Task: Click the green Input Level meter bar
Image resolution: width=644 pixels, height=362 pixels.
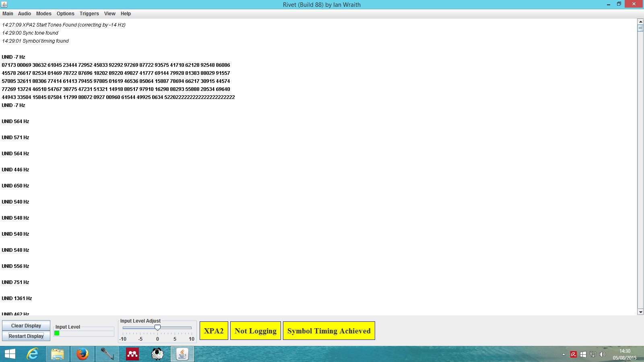Action: [57, 333]
